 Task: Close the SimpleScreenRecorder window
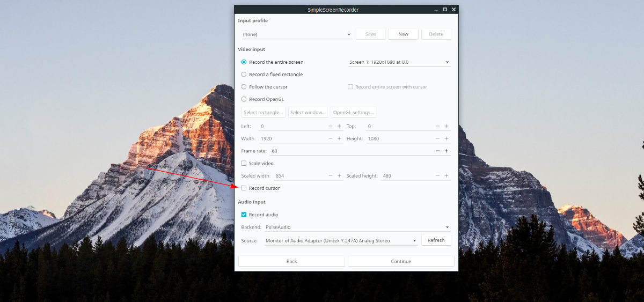(x=453, y=10)
